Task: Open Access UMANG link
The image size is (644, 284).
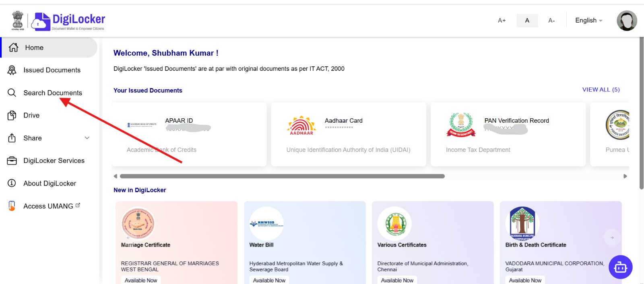Action: (49, 206)
